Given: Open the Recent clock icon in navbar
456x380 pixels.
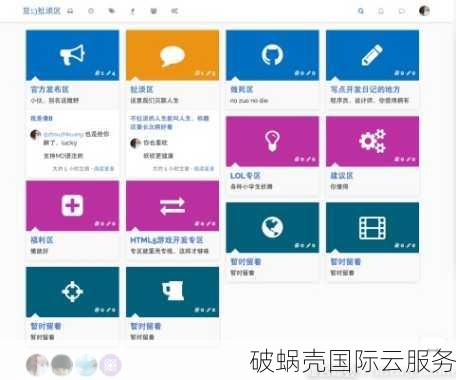Looking at the screenshot, I should [91, 11].
